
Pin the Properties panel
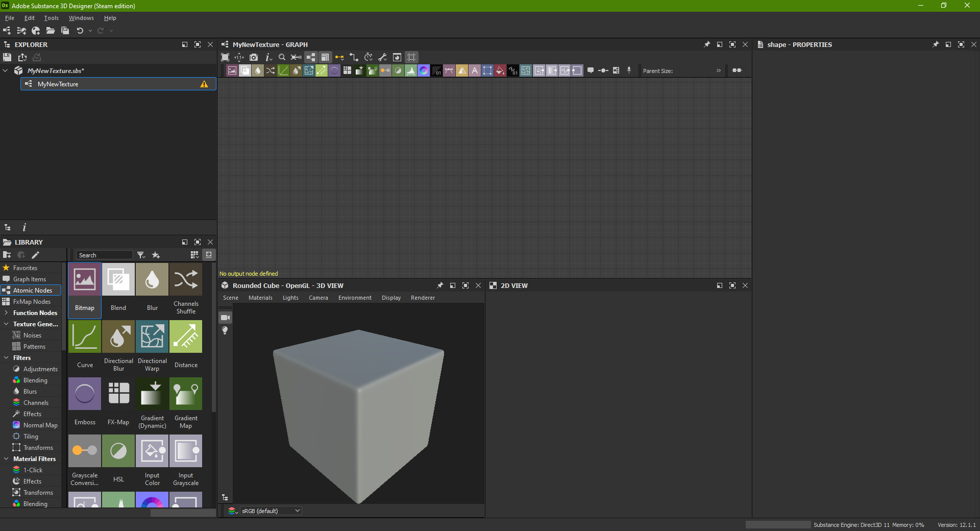[936, 44]
